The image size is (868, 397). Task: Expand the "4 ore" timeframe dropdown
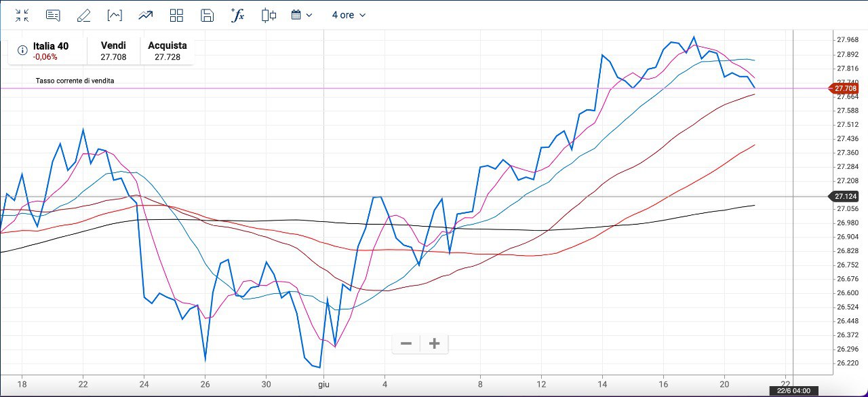[349, 15]
